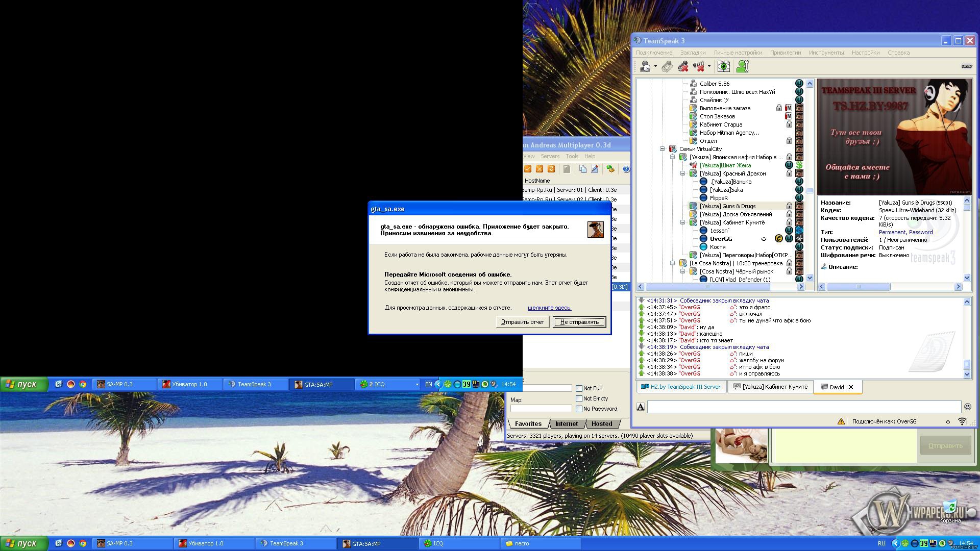Collapse the [Cosa Nostra] Чёрный рынок node
980x551 pixels.
tap(683, 271)
